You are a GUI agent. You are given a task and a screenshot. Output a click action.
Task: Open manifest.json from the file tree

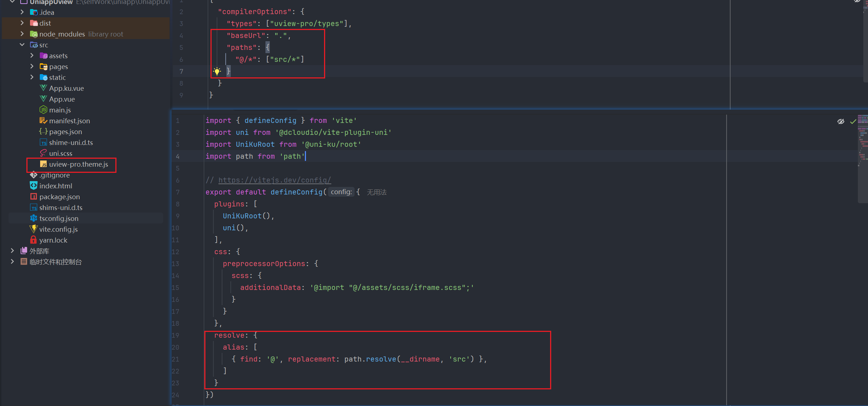coord(69,121)
